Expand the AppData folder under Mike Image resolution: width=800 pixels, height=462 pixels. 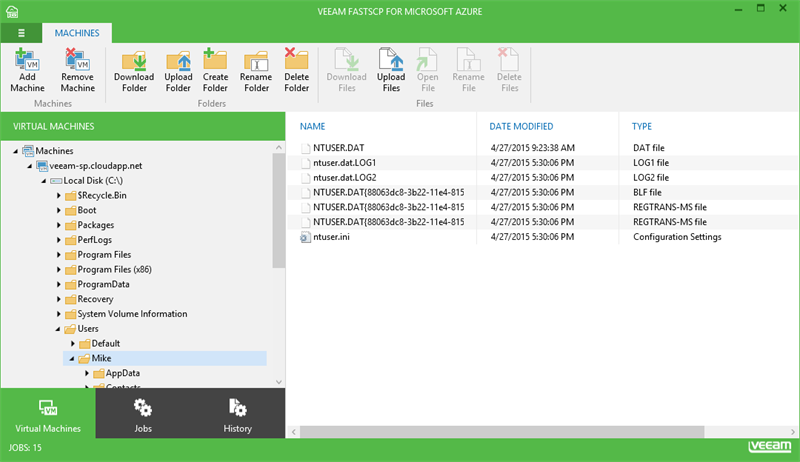point(87,373)
